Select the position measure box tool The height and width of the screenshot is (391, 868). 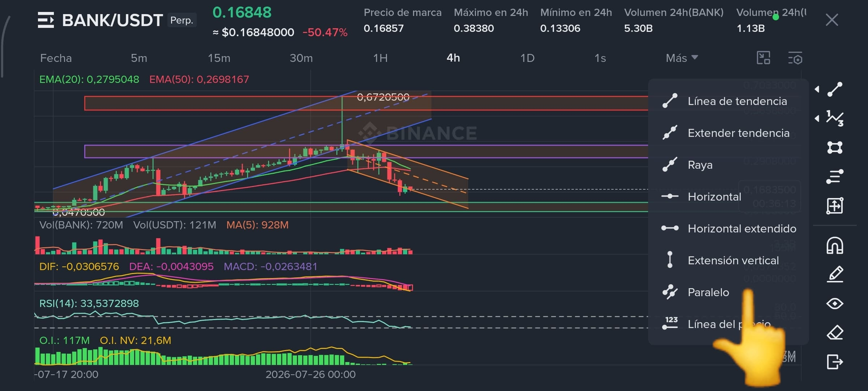[835, 206]
